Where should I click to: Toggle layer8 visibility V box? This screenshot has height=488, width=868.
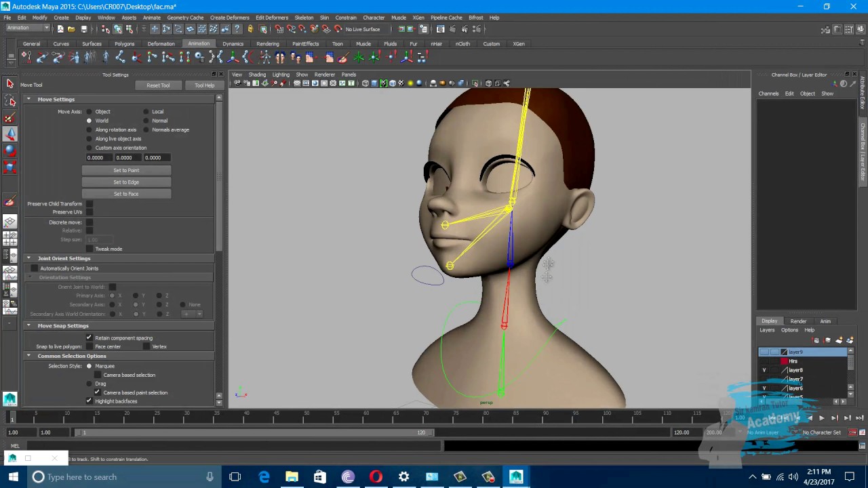764,370
